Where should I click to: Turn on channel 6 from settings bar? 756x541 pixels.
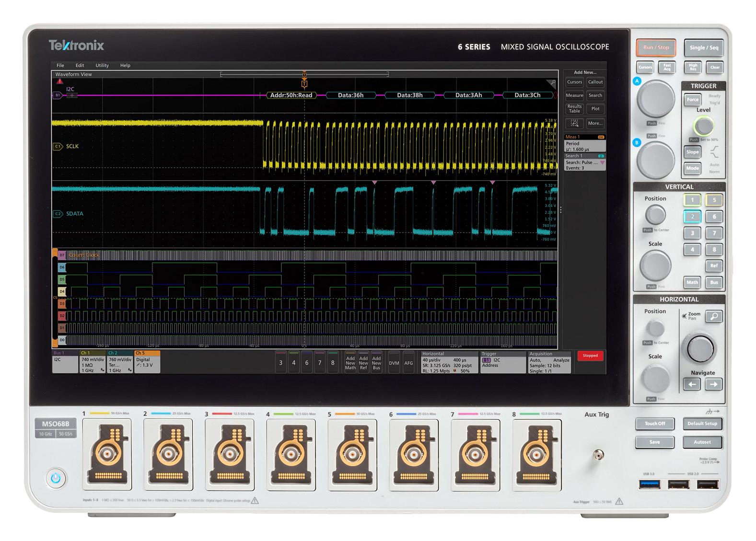pos(307,363)
